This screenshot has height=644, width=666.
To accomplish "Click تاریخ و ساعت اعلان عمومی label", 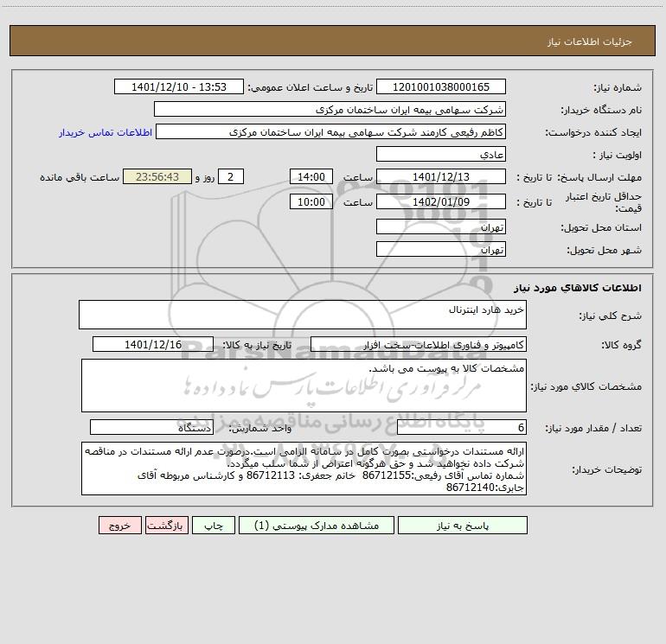I will click(311, 87).
